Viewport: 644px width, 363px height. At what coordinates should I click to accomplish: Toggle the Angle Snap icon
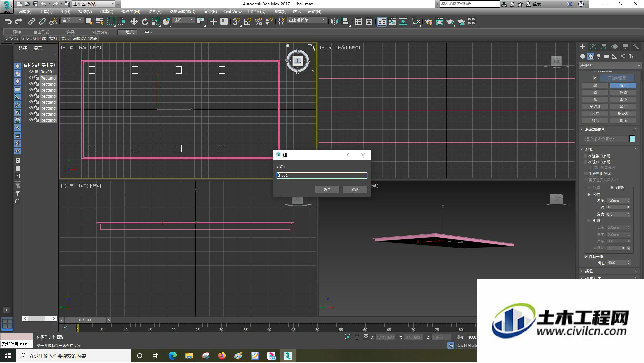pyautogui.click(x=248, y=22)
